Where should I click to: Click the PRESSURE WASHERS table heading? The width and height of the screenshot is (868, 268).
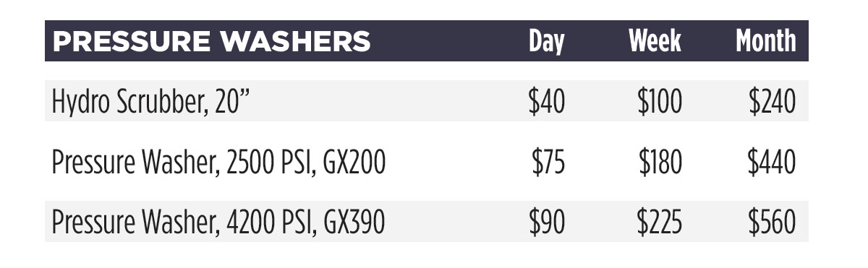(212, 41)
